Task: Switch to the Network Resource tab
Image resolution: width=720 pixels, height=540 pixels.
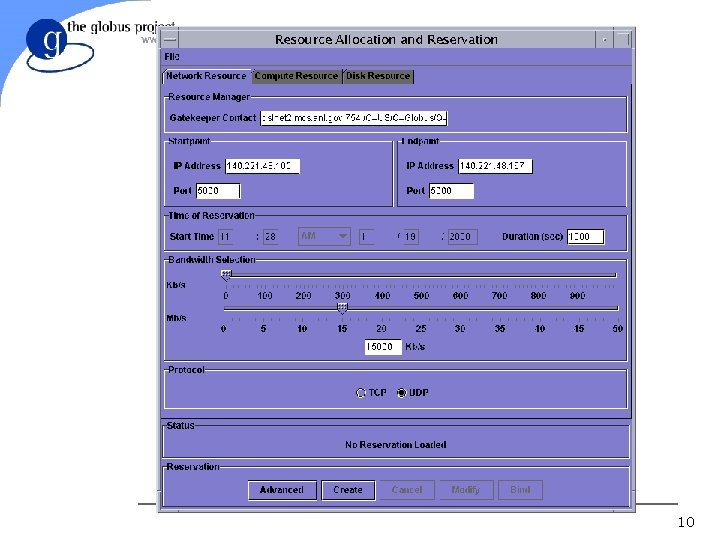Action: (x=206, y=76)
